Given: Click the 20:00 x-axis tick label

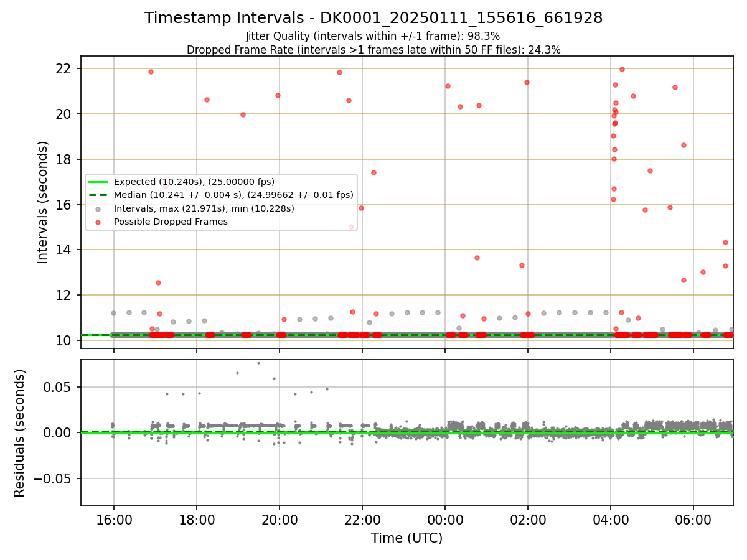Looking at the screenshot, I should point(280,520).
